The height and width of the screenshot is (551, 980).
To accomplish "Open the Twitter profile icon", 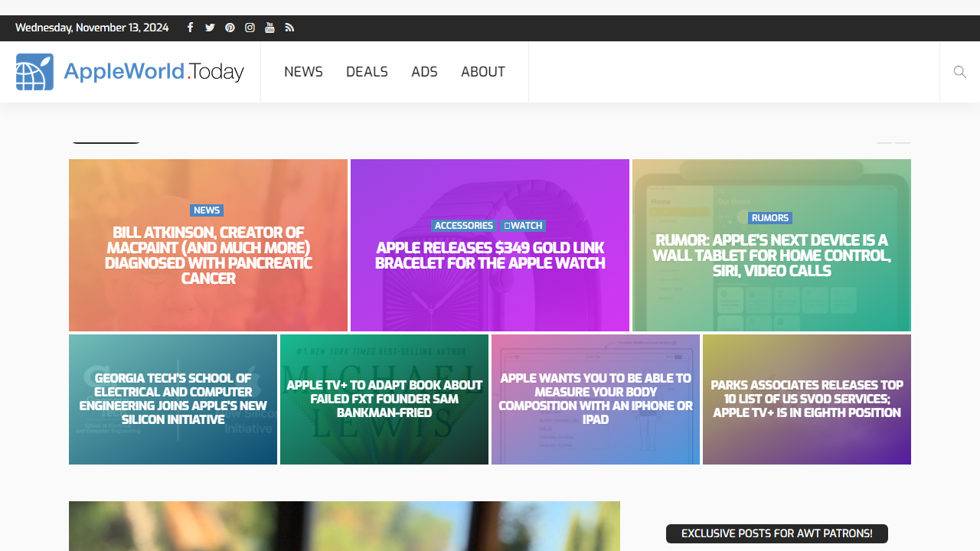I will pyautogui.click(x=210, y=28).
